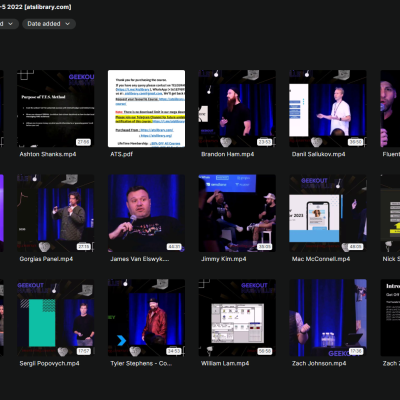Select the Mac McConnell.mp4 file name
Viewport: 400px width, 400px height.
point(321,259)
